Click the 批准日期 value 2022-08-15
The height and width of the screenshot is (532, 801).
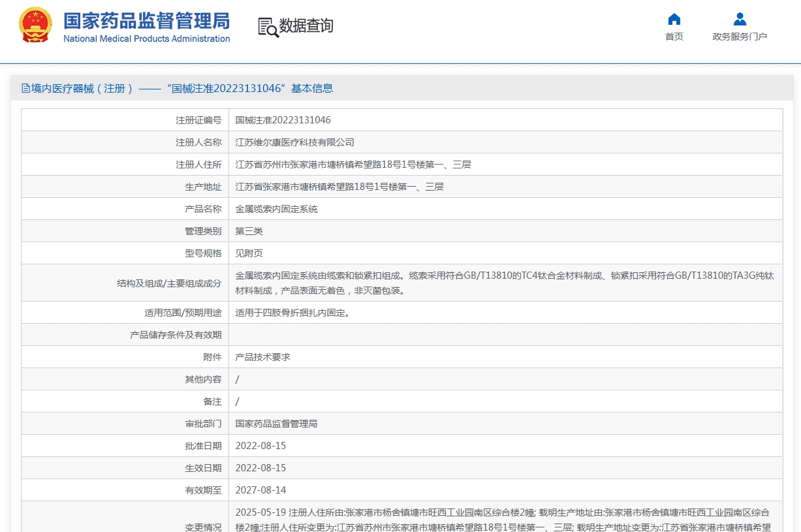[x=261, y=446]
